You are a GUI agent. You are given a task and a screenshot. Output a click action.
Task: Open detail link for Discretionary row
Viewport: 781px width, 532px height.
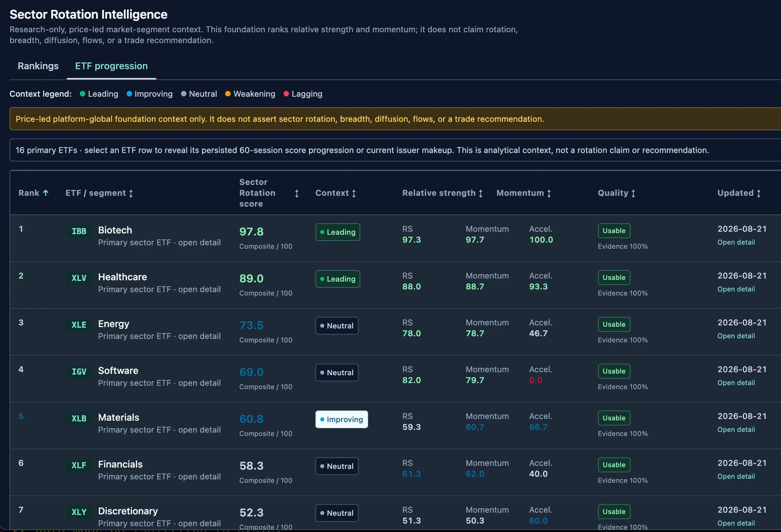736,523
